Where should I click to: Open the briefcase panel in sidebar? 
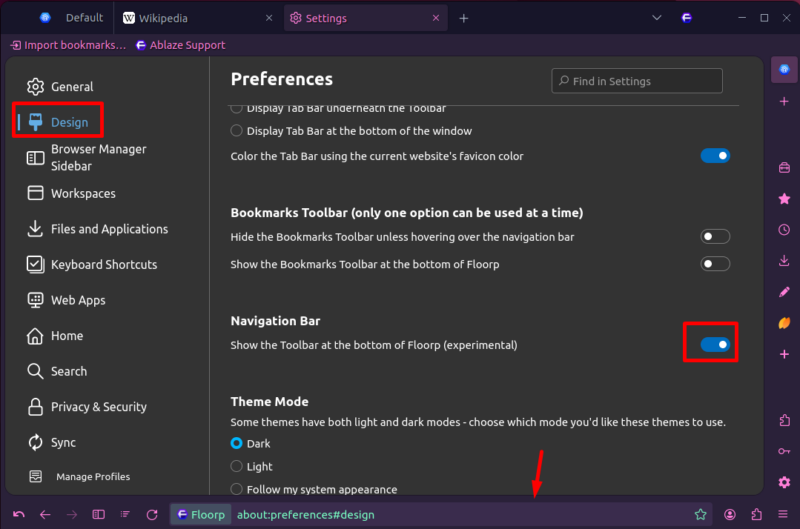[784, 167]
